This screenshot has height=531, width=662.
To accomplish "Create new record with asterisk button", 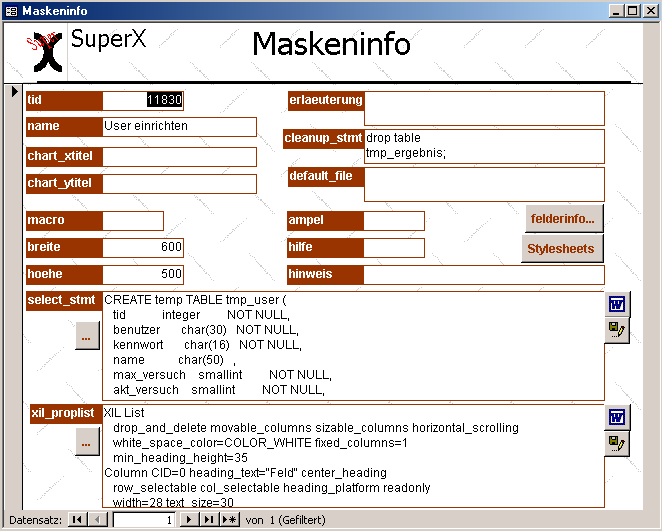I will click(229, 520).
